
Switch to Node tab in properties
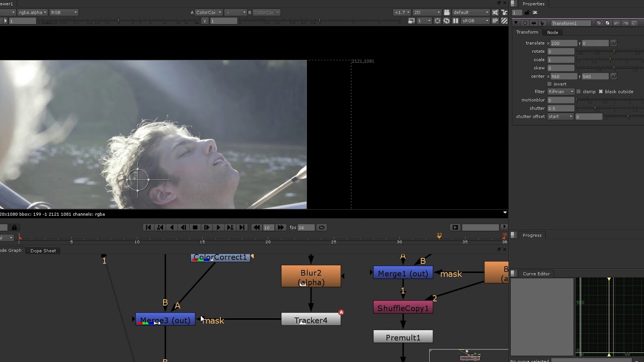(x=552, y=32)
